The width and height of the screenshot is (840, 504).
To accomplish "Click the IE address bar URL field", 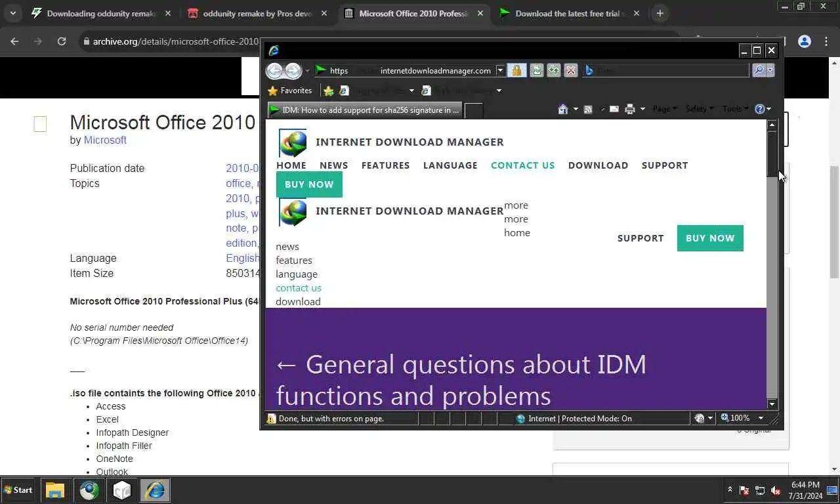I will click(404, 71).
